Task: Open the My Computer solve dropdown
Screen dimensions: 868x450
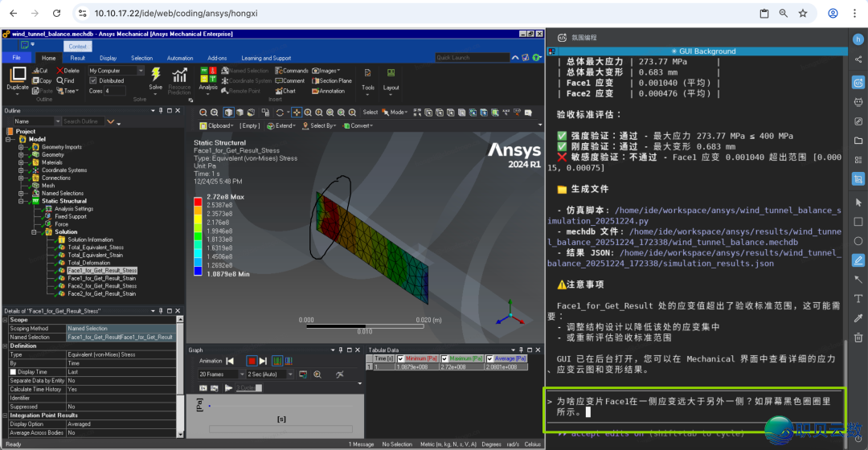Action: pyautogui.click(x=116, y=71)
